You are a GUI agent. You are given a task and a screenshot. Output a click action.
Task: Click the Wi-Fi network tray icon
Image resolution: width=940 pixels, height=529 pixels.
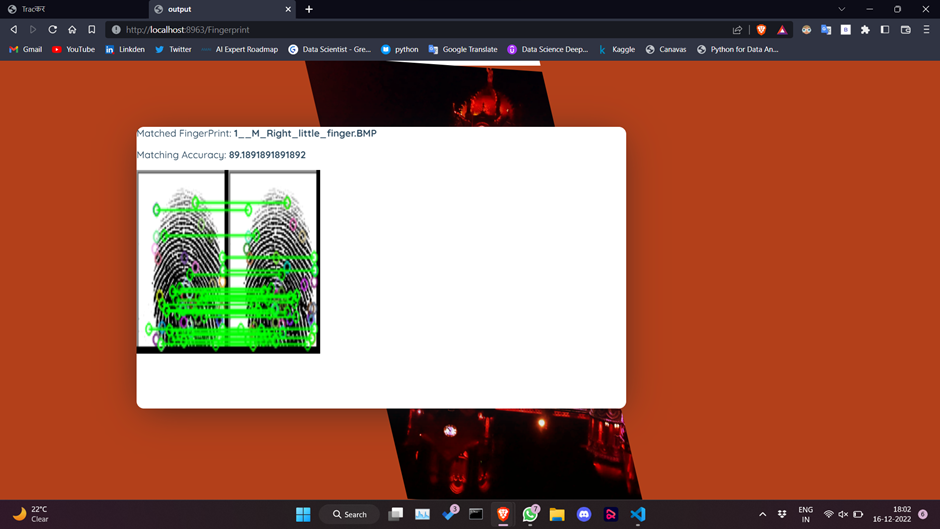pos(828,514)
